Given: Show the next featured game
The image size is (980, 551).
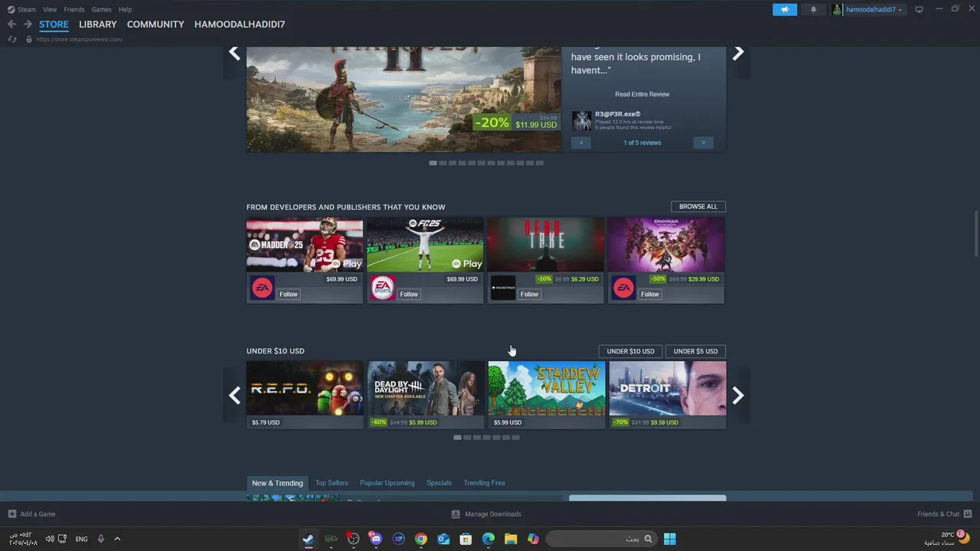Looking at the screenshot, I should [x=738, y=53].
